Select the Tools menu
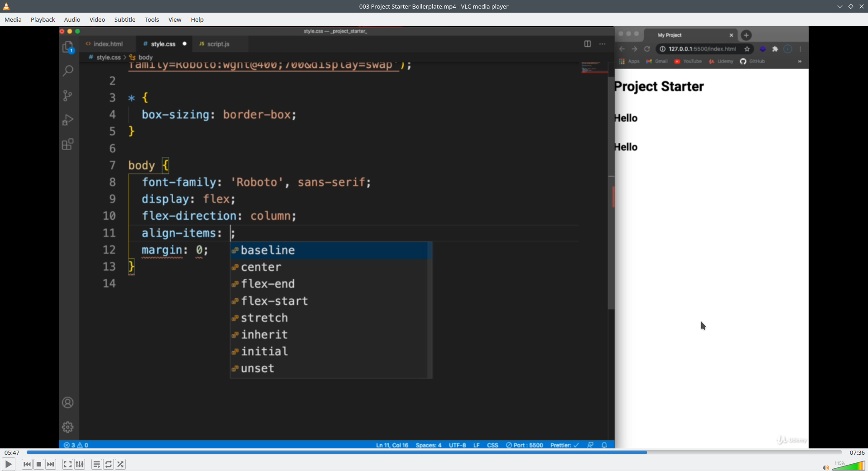Image resolution: width=868 pixels, height=471 pixels. pyautogui.click(x=151, y=19)
